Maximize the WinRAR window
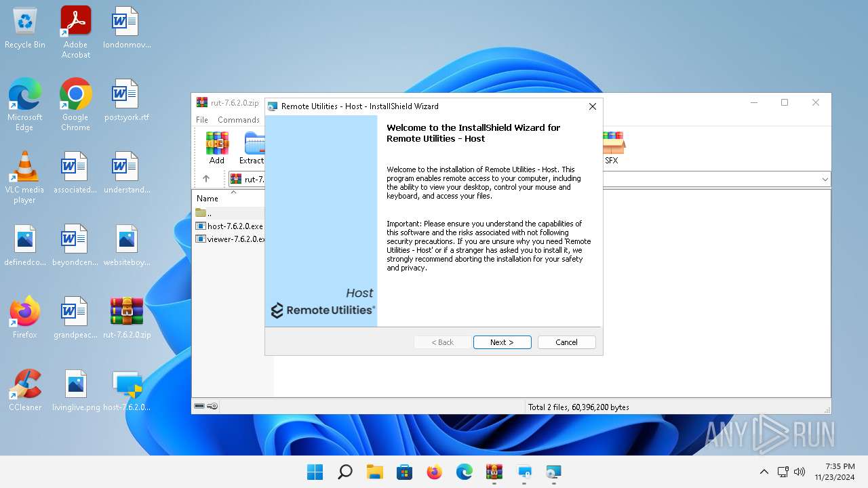This screenshot has width=868, height=488. (785, 102)
